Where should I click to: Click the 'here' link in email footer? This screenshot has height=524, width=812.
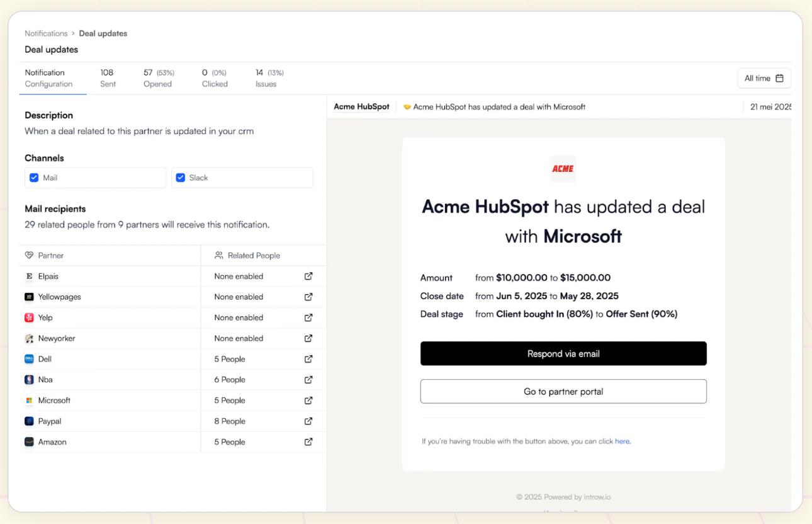coord(623,441)
